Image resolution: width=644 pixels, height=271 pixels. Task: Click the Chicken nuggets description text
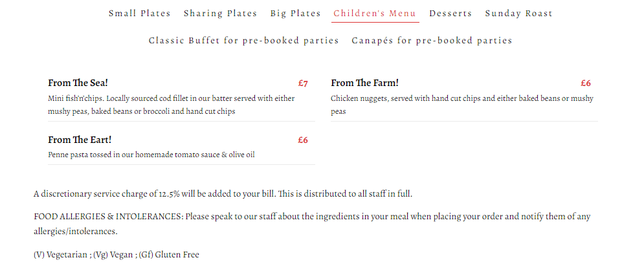(461, 105)
